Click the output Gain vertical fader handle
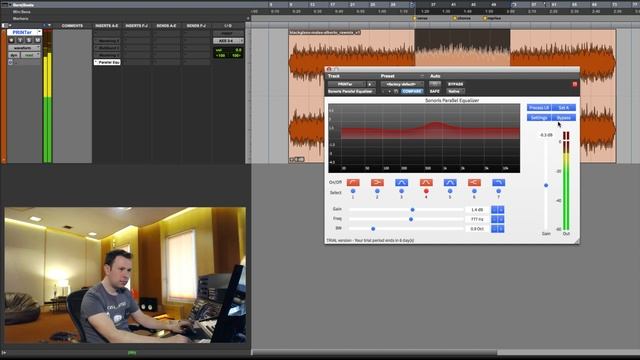Viewport: 640px width, 360px height. [546, 185]
